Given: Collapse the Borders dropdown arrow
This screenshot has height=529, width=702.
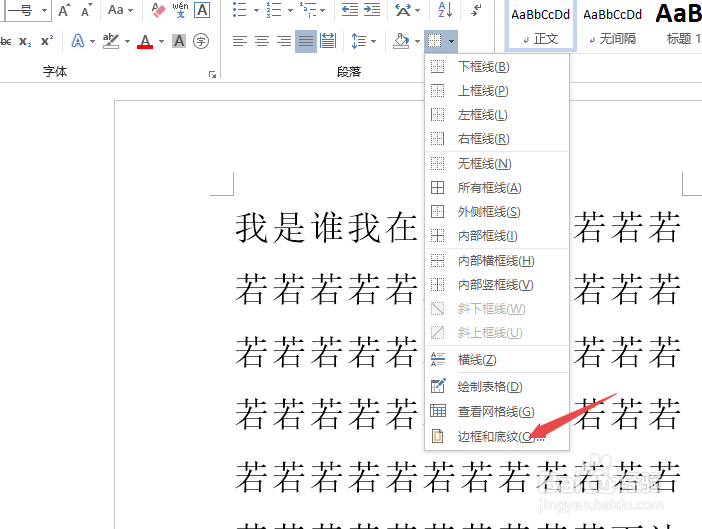Looking at the screenshot, I should tap(451, 42).
